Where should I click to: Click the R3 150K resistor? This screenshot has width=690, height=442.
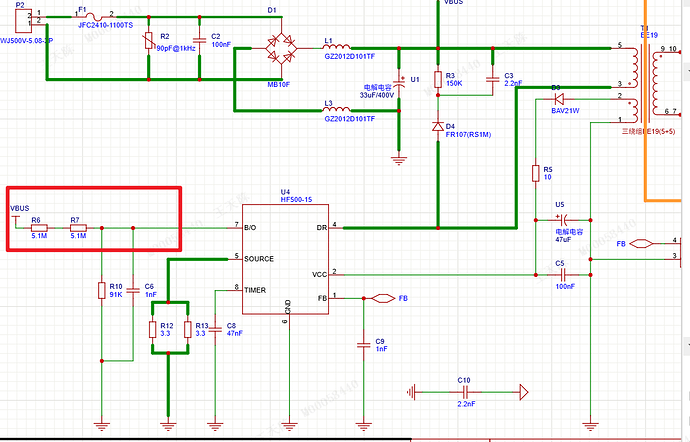coord(437,81)
